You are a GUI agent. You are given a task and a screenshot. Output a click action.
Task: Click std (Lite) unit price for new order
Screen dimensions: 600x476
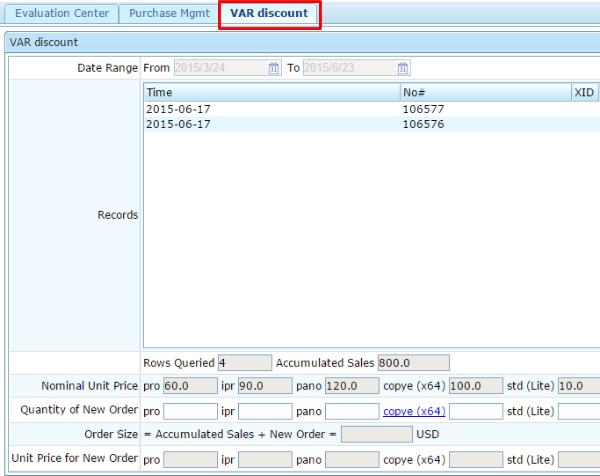tap(579, 460)
